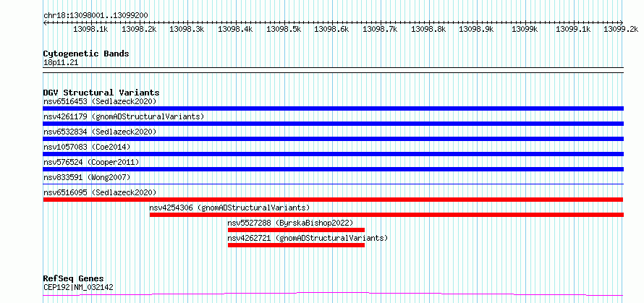
Task: Click the blue bar of nsv576524
Action: [333, 169]
